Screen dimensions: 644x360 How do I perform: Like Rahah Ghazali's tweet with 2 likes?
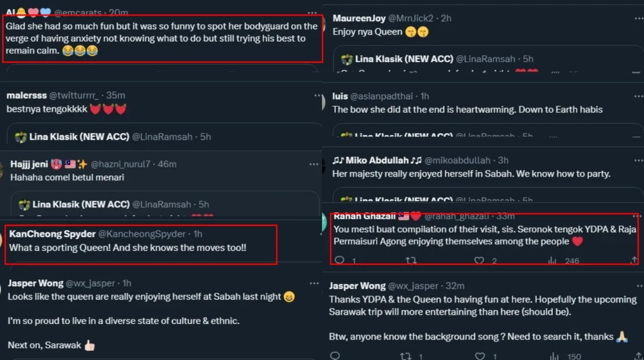pyautogui.click(x=479, y=261)
